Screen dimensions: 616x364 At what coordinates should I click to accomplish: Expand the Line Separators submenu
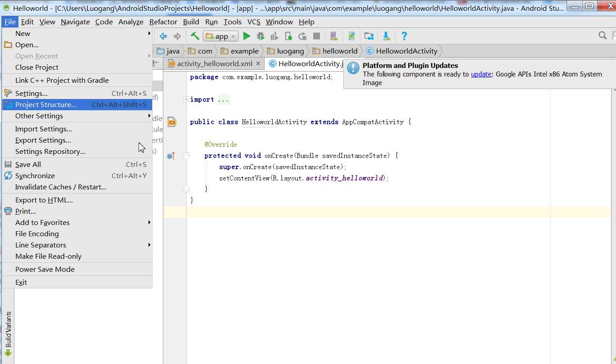pyautogui.click(x=77, y=245)
